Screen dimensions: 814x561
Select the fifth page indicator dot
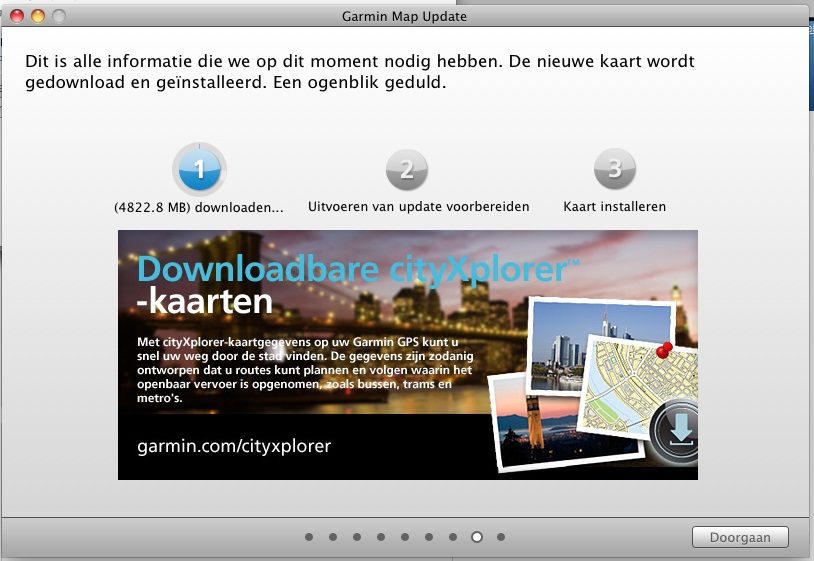click(x=405, y=537)
